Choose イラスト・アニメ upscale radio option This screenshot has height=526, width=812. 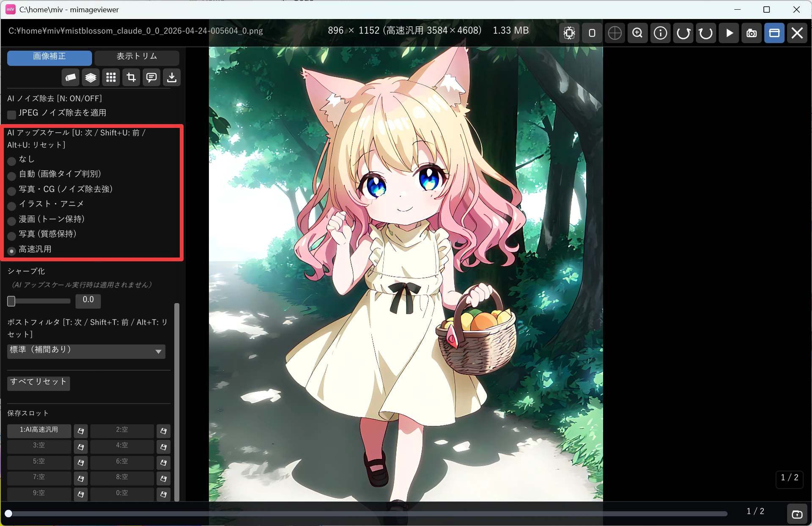point(12,205)
